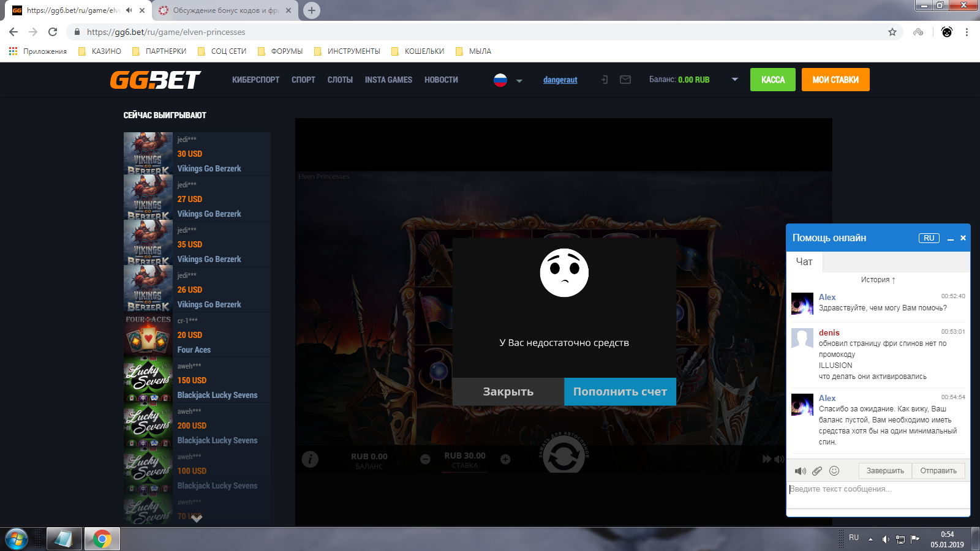Increase the bet with the plus icon
Screen dimensions: 980x551
click(505, 459)
